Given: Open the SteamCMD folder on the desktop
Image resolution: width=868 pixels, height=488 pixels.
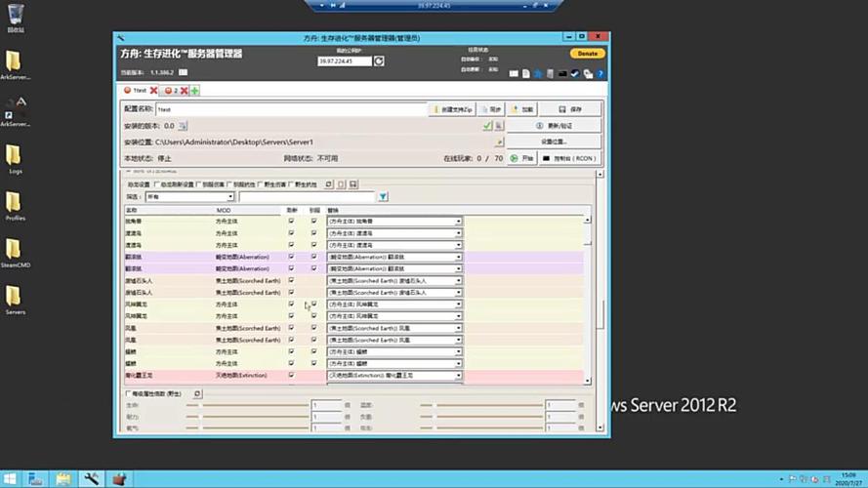Looking at the screenshot, I should point(15,254).
